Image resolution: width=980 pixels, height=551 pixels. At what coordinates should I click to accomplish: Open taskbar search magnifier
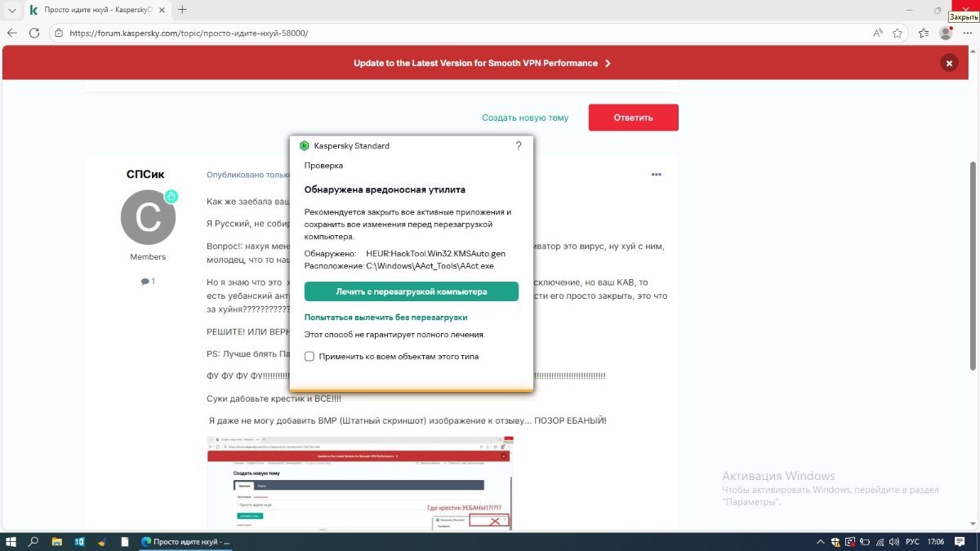[34, 541]
